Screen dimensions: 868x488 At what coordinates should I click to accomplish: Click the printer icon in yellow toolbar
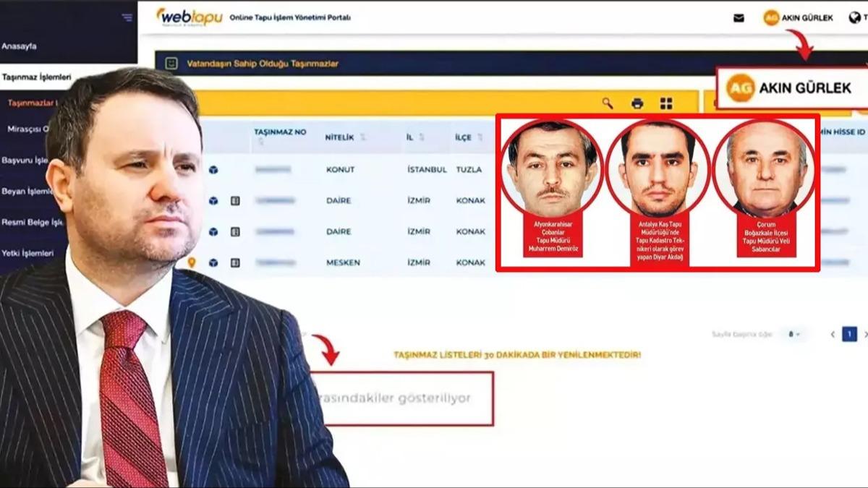click(637, 103)
